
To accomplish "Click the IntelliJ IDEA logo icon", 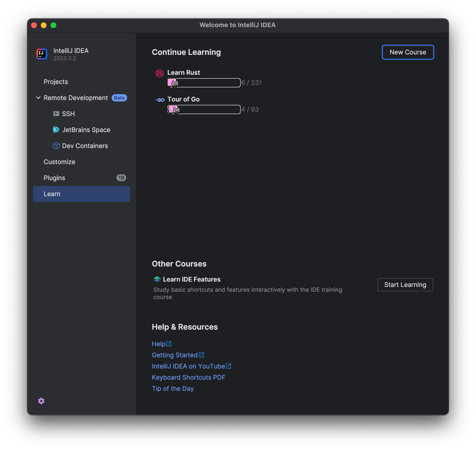I will (x=42, y=54).
